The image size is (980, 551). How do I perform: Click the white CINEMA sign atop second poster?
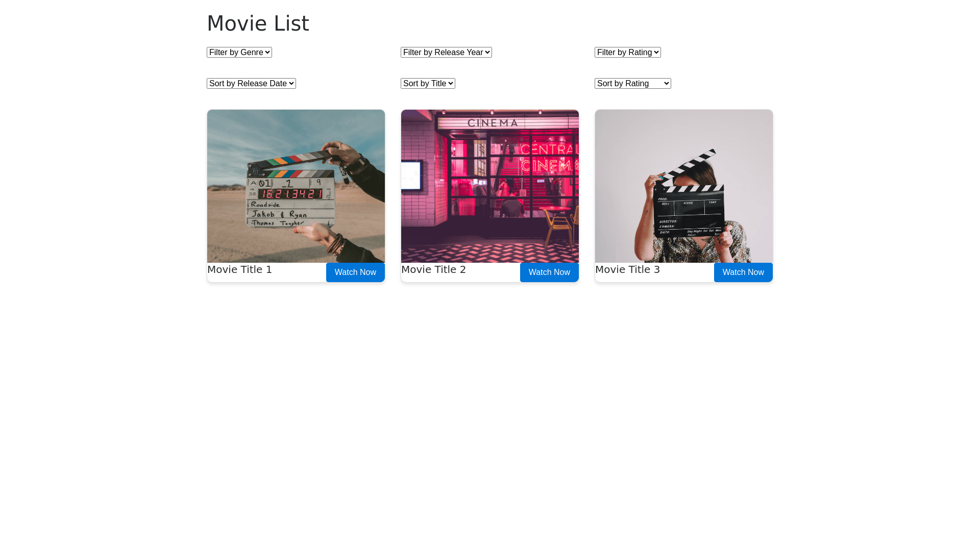493,123
